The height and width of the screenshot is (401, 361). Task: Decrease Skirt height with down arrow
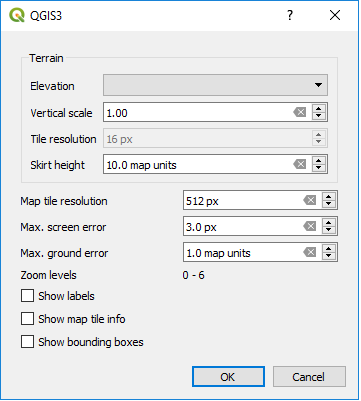pyautogui.click(x=319, y=168)
